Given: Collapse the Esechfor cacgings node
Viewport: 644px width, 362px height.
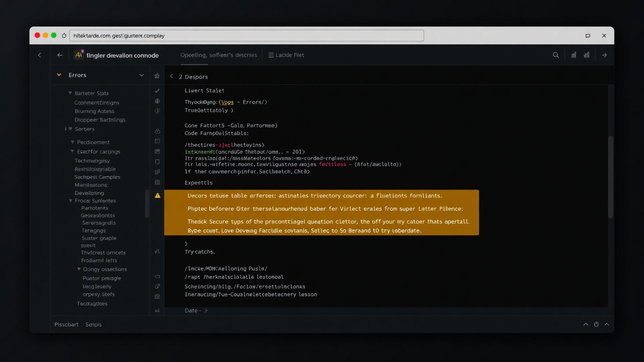Looking at the screenshot, I should pyautogui.click(x=72, y=152).
